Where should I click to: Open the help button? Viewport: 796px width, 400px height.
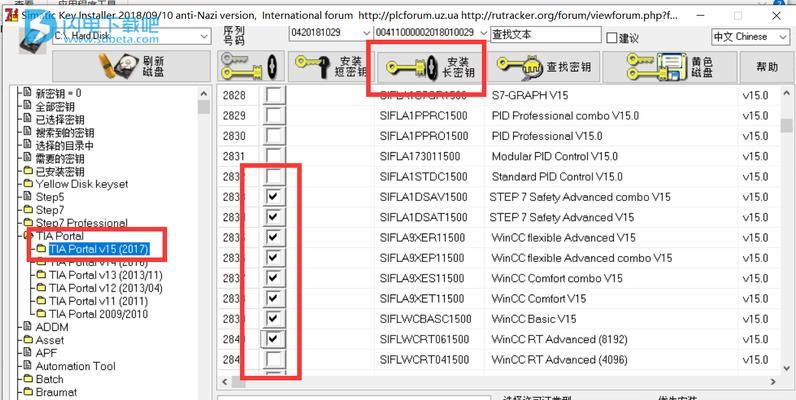click(x=767, y=66)
